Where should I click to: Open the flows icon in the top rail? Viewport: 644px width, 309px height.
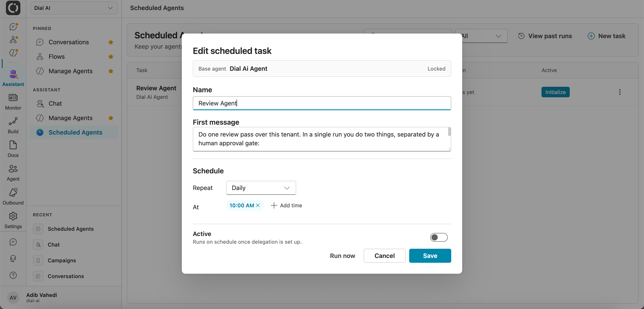[13, 39]
